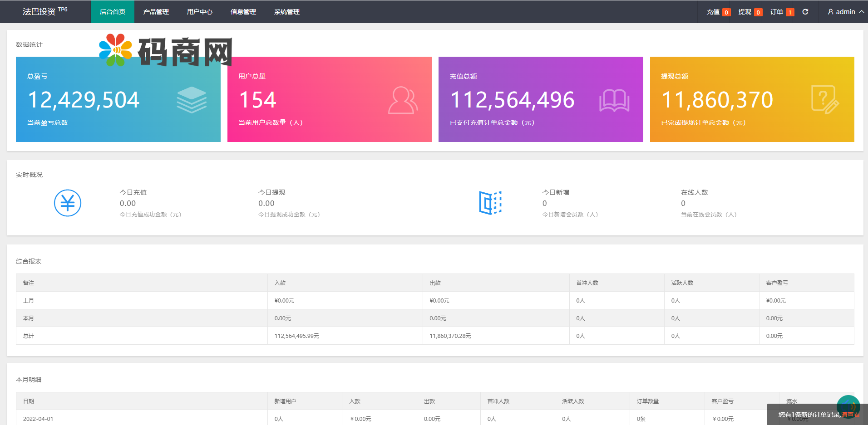Expand the admin account dropdown arrow
868x425 pixels.
[x=861, y=12]
